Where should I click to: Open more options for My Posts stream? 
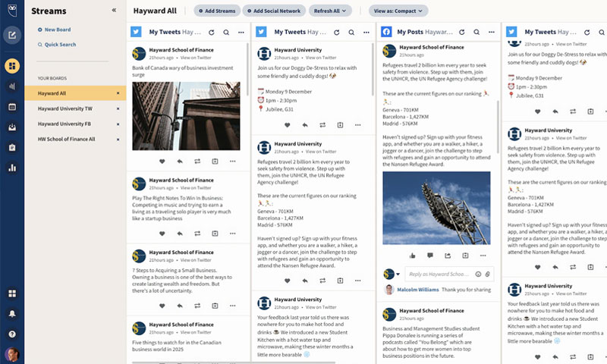pos(491,32)
